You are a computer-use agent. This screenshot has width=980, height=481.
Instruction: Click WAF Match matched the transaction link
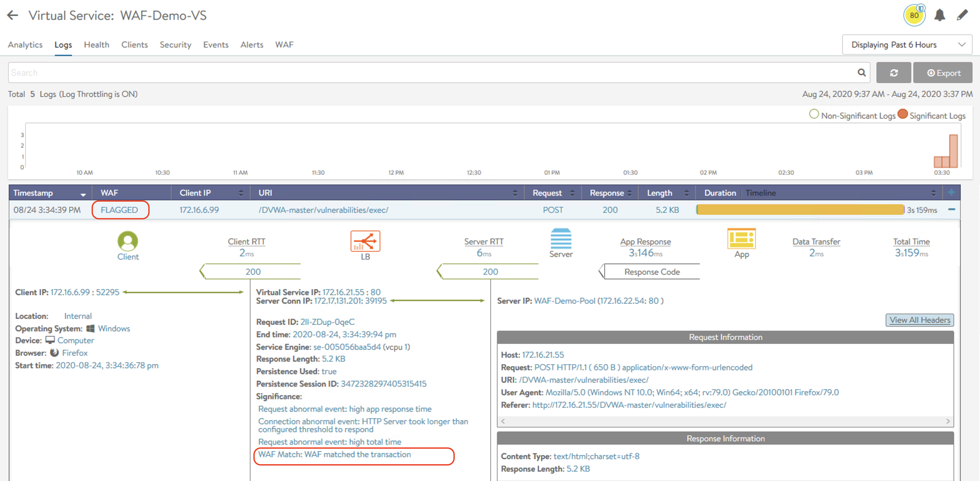pyautogui.click(x=334, y=454)
